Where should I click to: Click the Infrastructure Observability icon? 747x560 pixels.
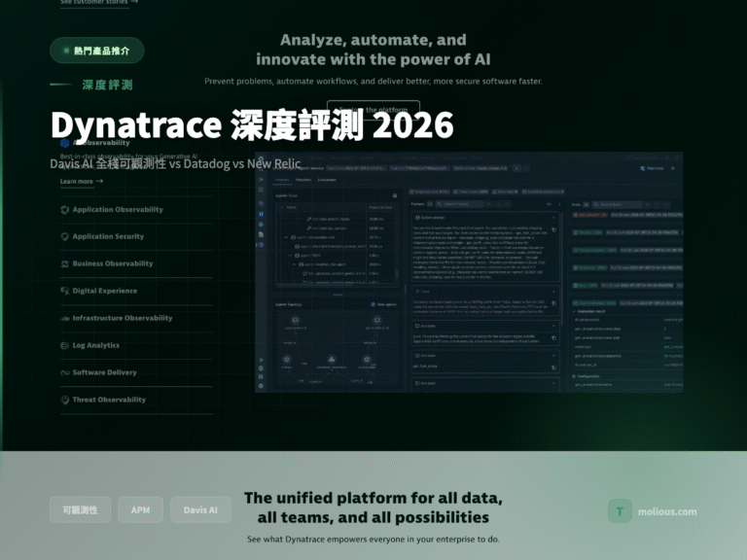[x=65, y=318]
